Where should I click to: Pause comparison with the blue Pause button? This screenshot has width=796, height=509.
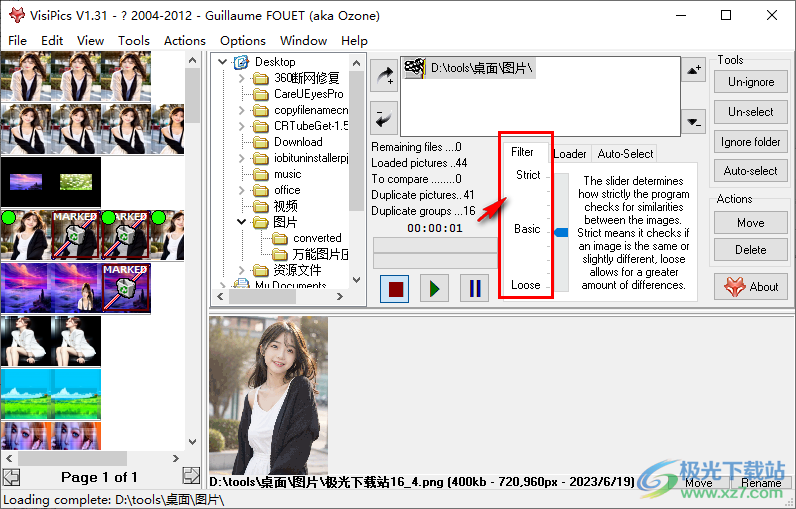[x=475, y=289]
